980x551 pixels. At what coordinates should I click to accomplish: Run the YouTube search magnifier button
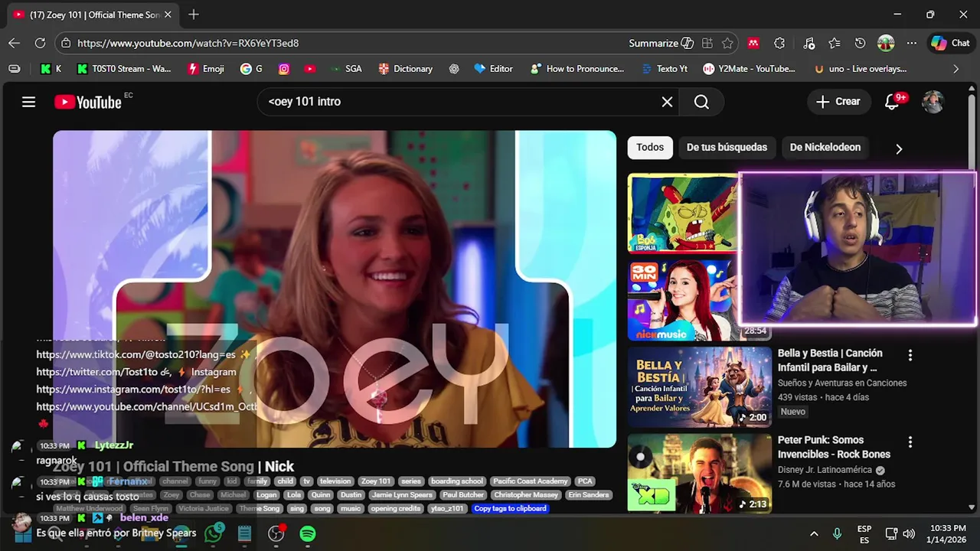tap(701, 102)
